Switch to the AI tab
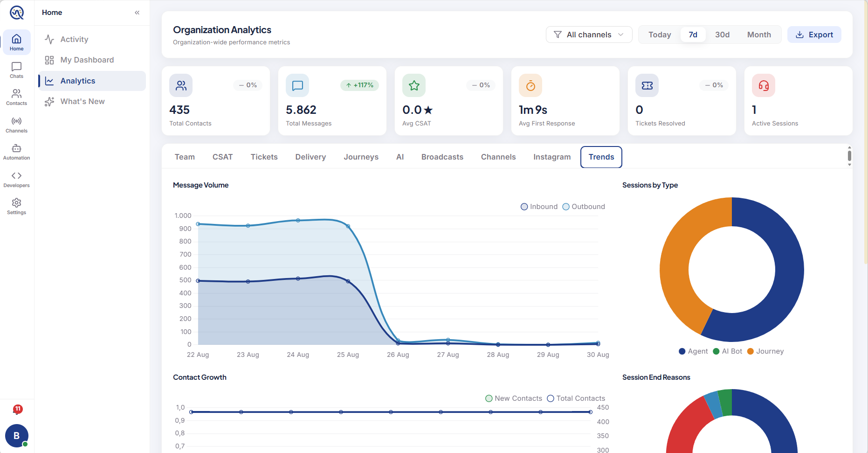This screenshot has width=868, height=453. pos(400,157)
